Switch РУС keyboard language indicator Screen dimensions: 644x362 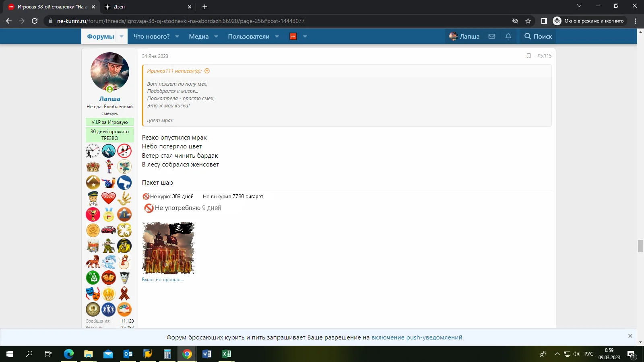(x=589, y=354)
